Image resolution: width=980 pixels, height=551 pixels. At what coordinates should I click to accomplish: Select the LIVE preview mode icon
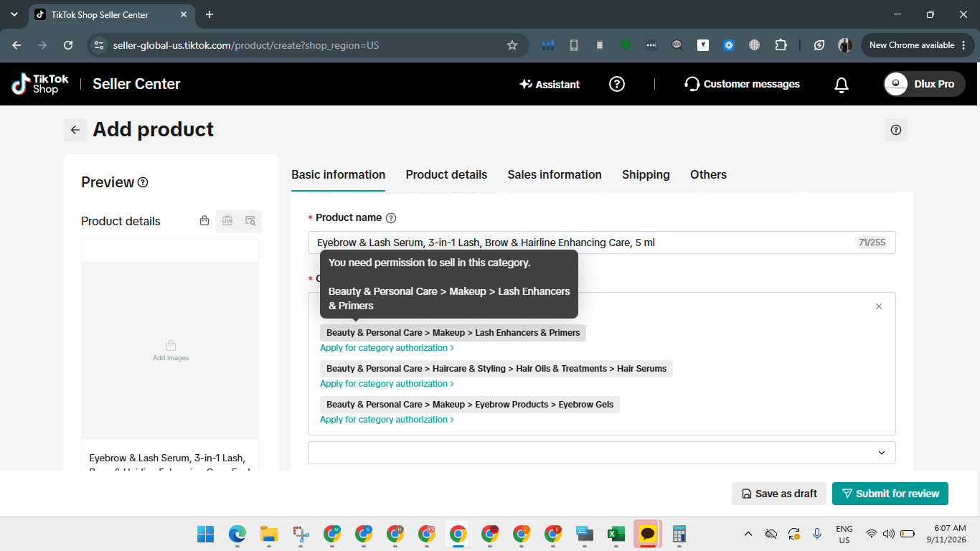[x=227, y=221]
